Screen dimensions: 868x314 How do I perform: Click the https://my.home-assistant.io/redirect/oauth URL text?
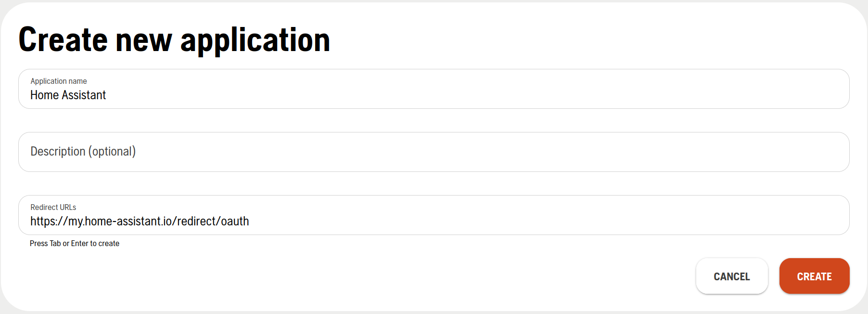click(140, 222)
